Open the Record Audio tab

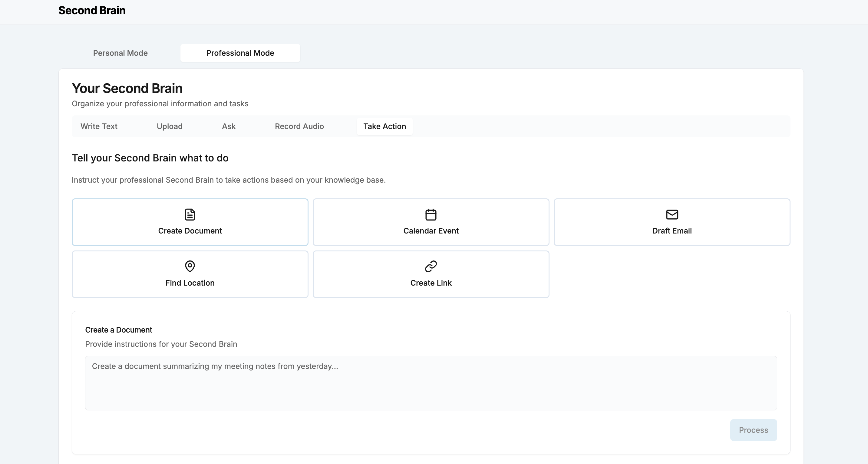click(299, 126)
